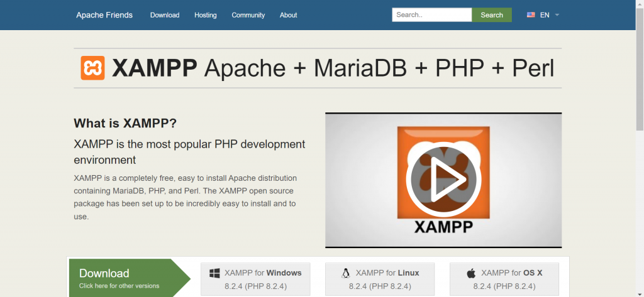Viewport: 644px width, 297px height.
Task: Click the orange XAMPP logo icon
Action: 92,68
